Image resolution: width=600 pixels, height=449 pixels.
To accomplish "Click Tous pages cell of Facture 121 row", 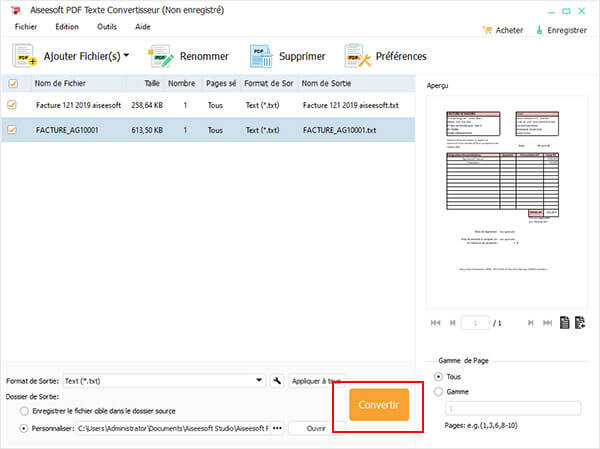I will (x=215, y=105).
